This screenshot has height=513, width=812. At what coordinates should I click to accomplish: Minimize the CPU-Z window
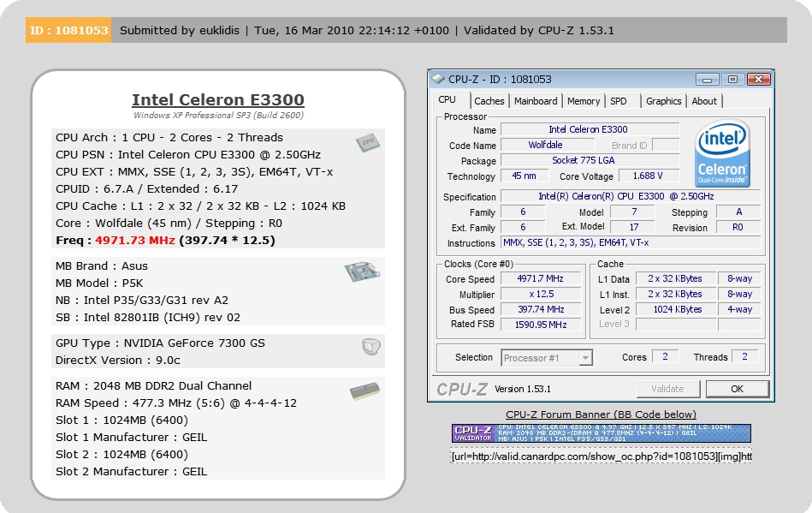click(x=707, y=80)
